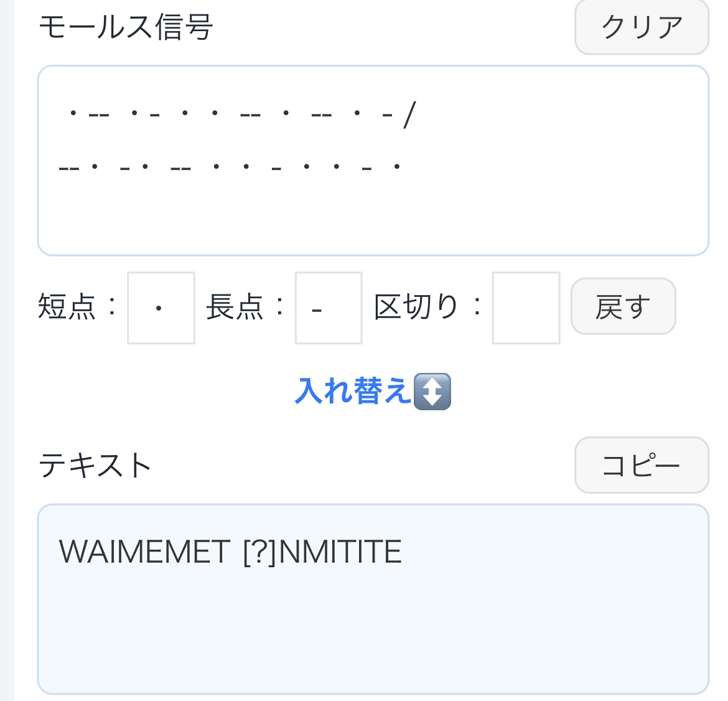This screenshot has height=701, width=728.
Task: Click the slash in the Morse code
Action: [409, 115]
